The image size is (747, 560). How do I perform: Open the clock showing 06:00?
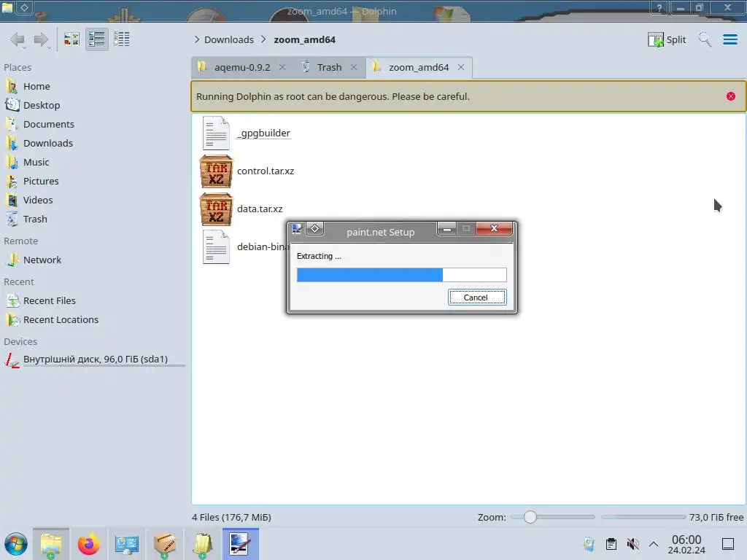pos(686,544)
